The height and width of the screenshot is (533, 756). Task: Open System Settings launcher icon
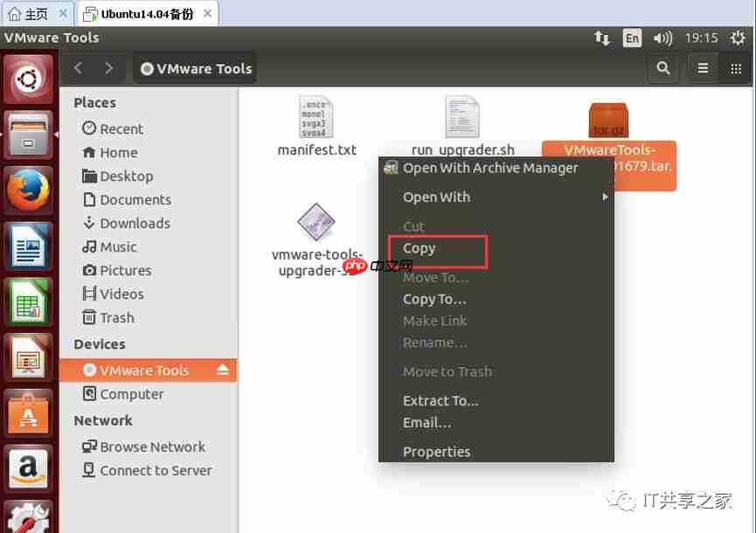(28, 516)
